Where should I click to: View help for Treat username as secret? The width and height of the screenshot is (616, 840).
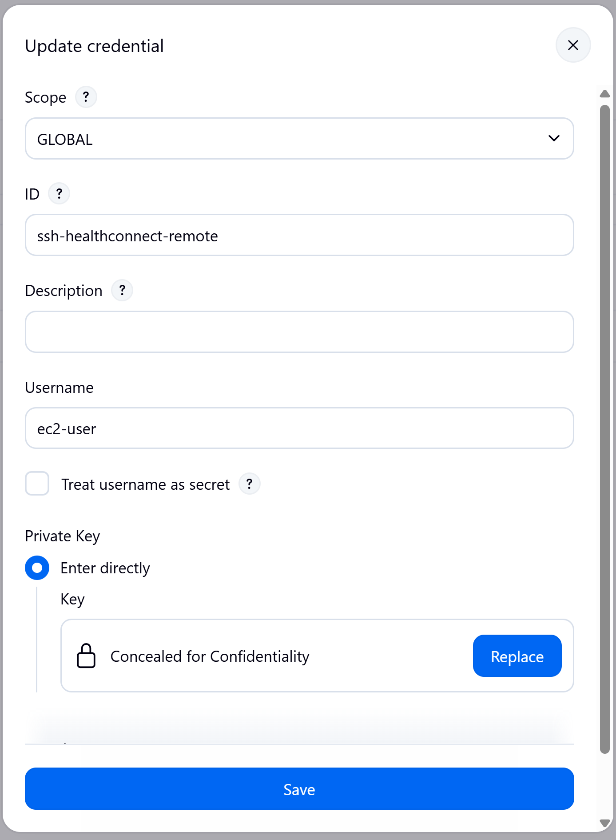(250, 484)
